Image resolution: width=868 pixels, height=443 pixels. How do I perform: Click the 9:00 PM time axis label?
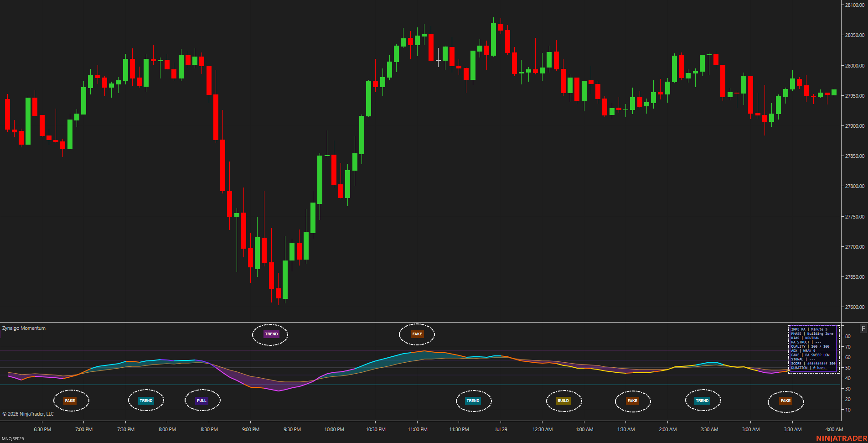click(x=251, y=429)
